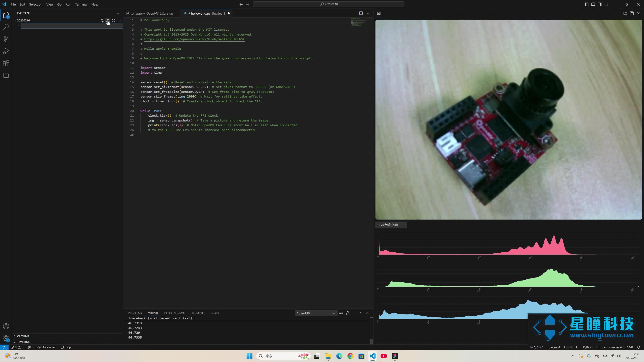Open the Extensions sidebar view
The image size is (644, 362).
click(6, 63)
